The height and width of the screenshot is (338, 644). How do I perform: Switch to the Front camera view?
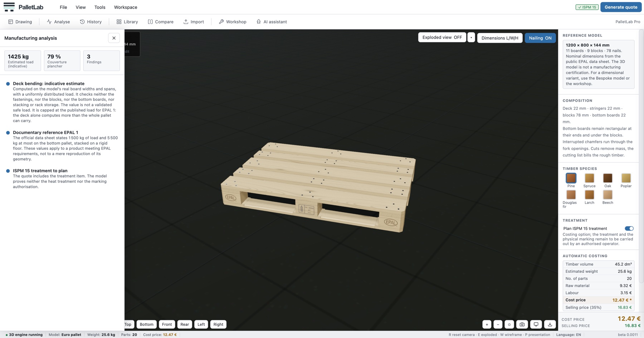coord(167,324)
